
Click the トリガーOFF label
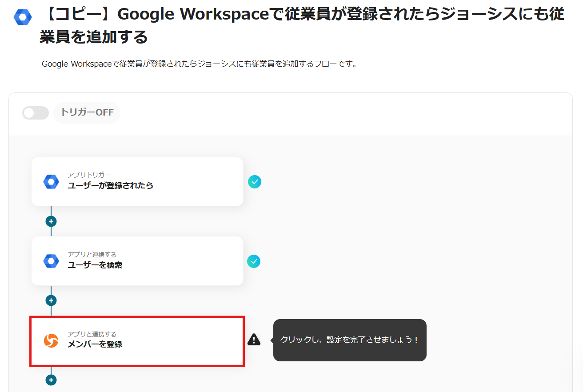click(x=87, y=113)
